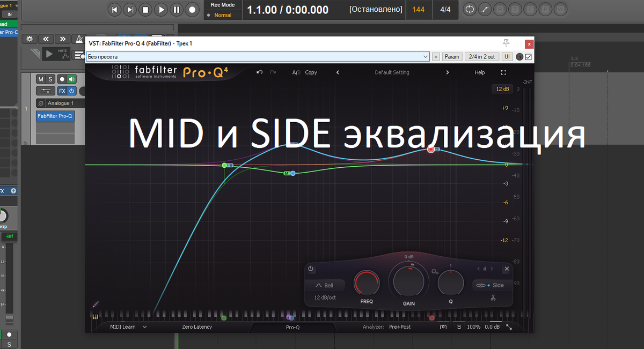Click the phase invert icon on Track 1

[x=41, y=103]
